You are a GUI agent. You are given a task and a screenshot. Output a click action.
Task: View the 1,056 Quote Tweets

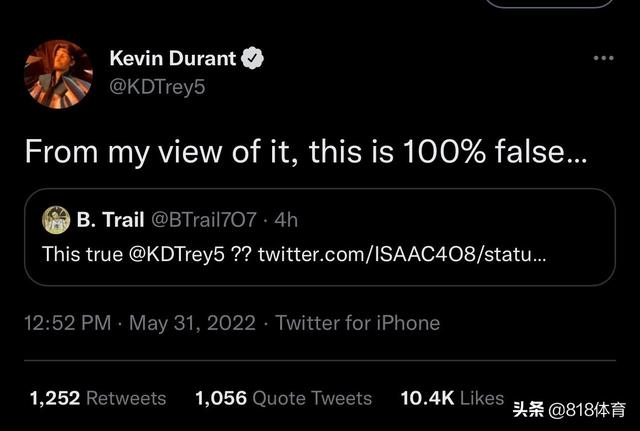(x=283, y=398)
